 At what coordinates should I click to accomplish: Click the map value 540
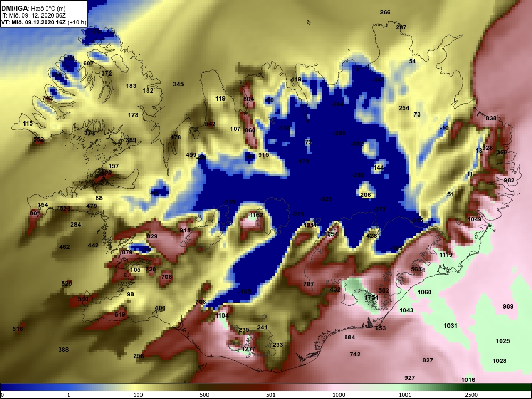pos(83,299)
